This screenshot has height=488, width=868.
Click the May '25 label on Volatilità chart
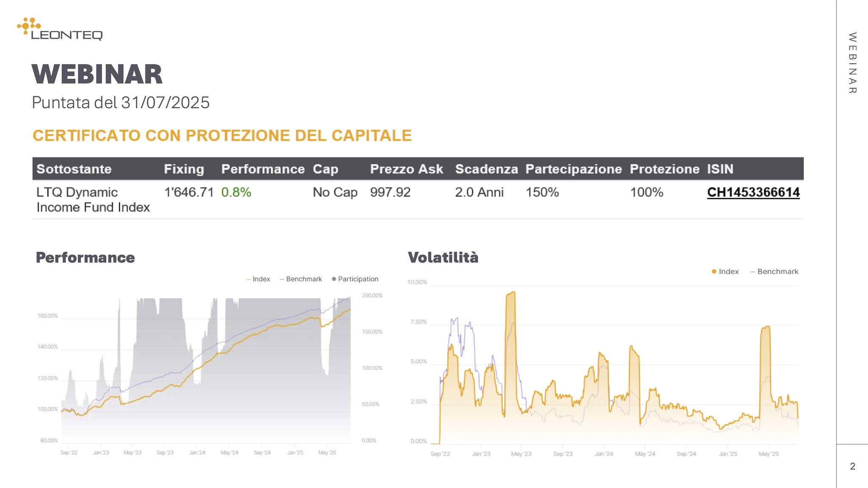[x=769, y=454]
